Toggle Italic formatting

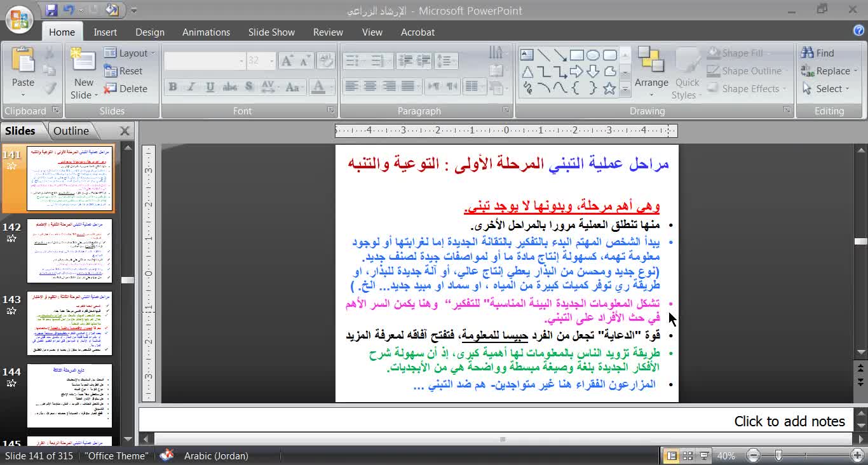[191, 87]
